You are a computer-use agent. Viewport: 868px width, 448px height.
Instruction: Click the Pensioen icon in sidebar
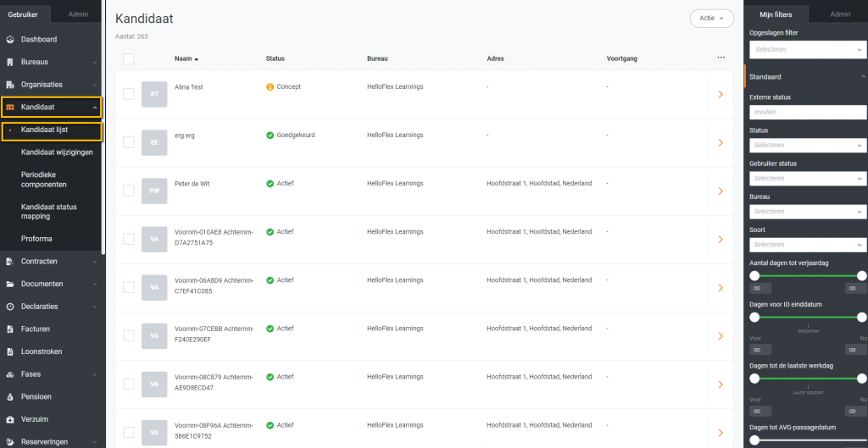[x=10, y=396]
